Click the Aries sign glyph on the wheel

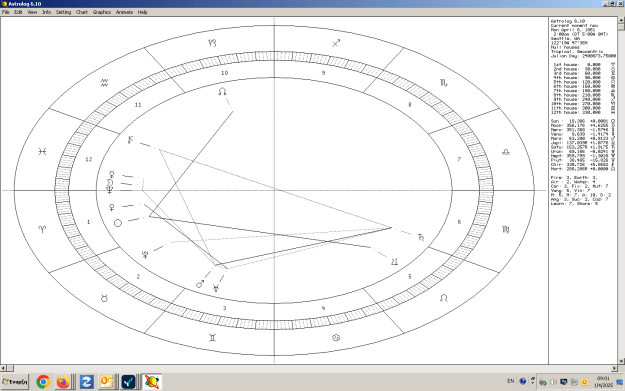42,229
